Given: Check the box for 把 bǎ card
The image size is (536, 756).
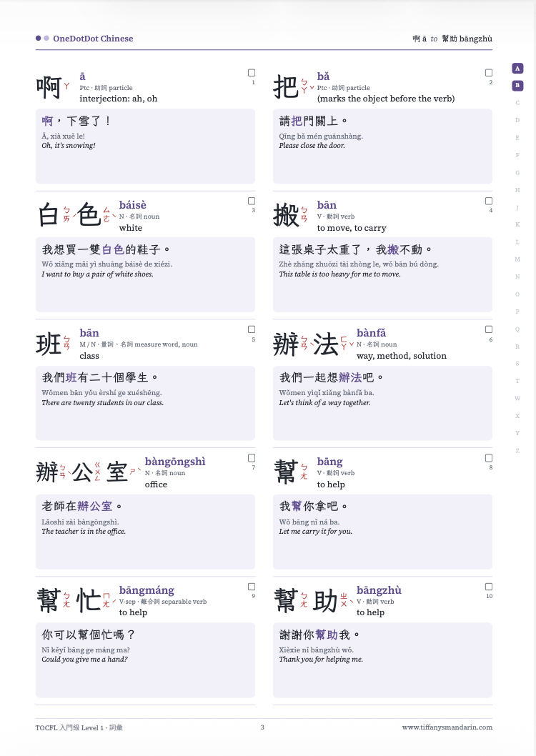Looking at the screenshot, I should click(x=489, y=73).
